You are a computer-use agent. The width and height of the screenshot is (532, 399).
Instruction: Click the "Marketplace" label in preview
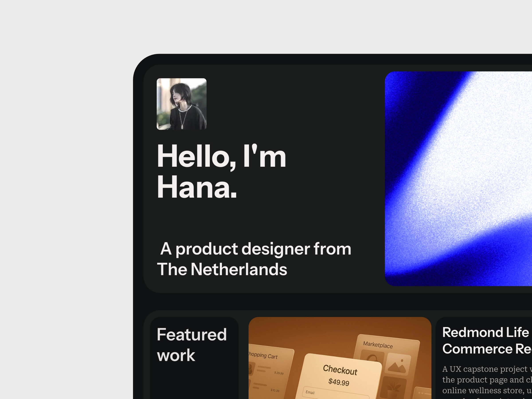378,345
